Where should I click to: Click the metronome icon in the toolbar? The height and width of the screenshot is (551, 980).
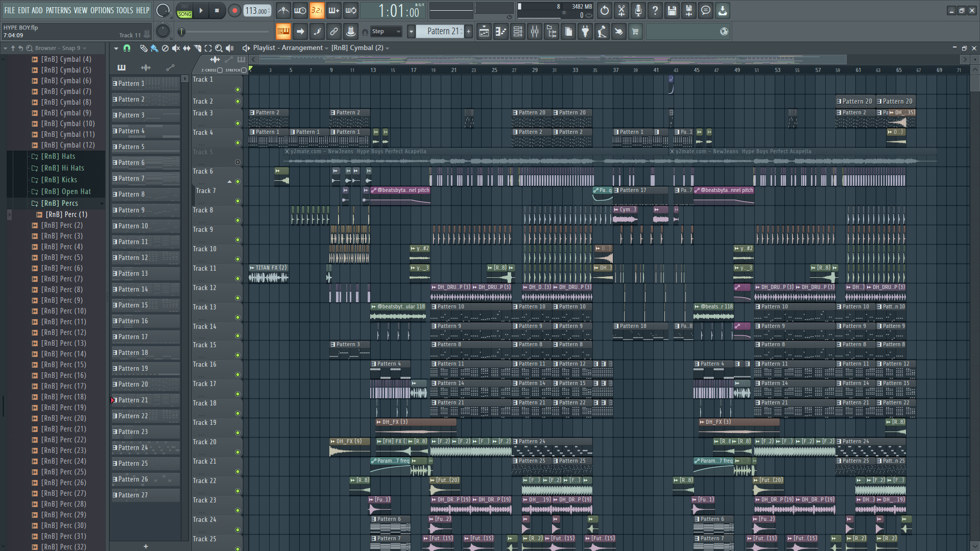click(x=283, y=10)
